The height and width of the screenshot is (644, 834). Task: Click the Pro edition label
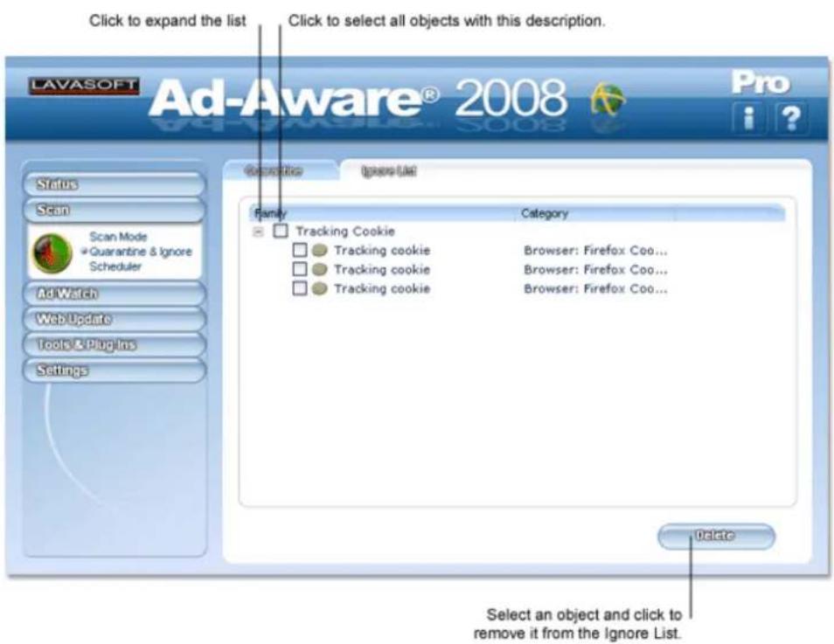761,82
